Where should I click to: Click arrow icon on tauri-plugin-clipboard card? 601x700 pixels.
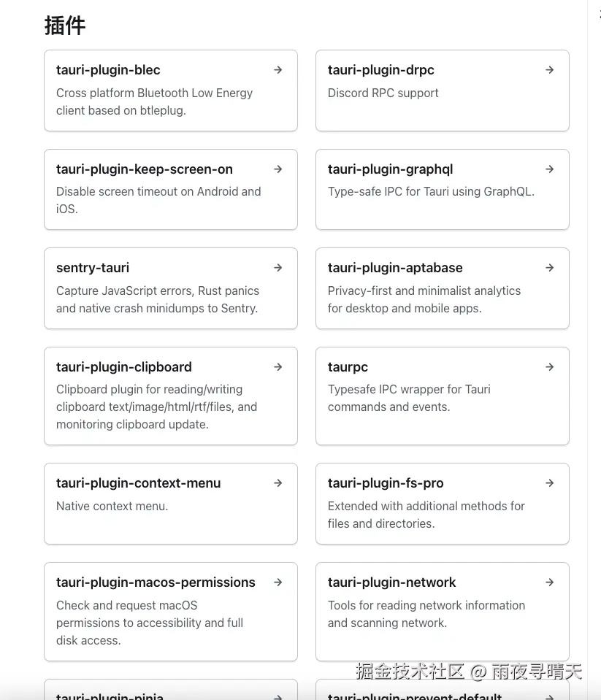(278, 367)
